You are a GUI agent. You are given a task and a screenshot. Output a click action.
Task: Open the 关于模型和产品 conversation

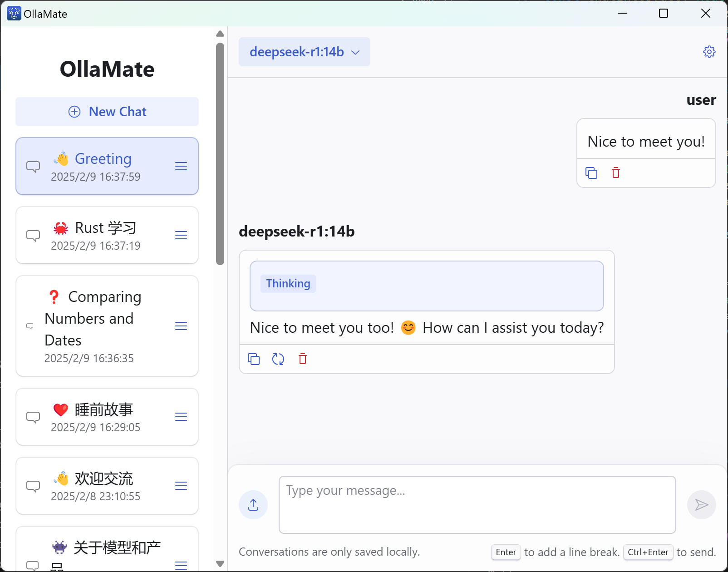click(107, 549)
